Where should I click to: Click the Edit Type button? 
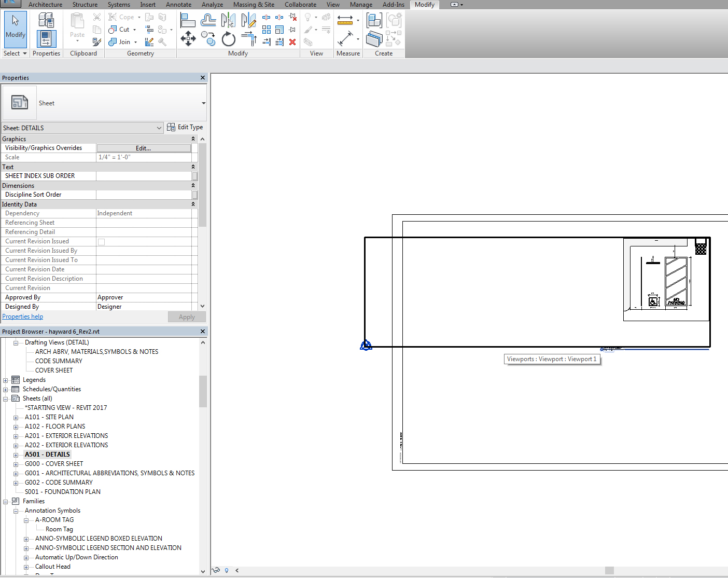pos(185,127)
